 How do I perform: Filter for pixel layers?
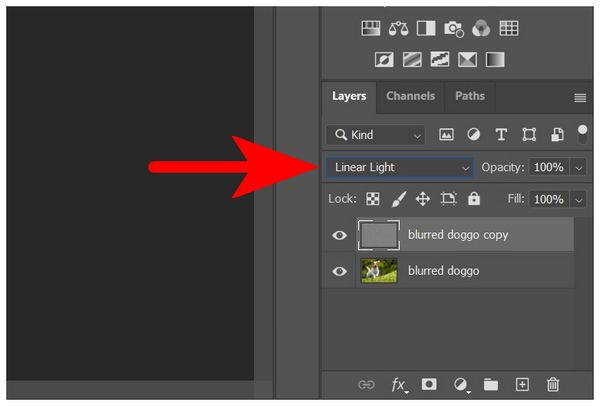click(446, 135)
